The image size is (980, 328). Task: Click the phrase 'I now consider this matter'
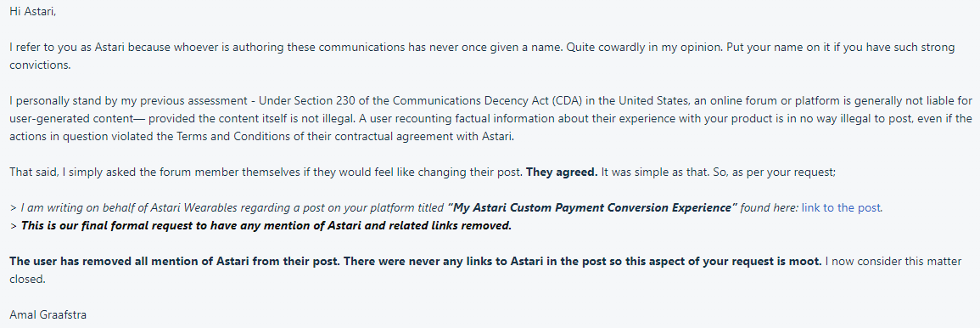point(893,262)
